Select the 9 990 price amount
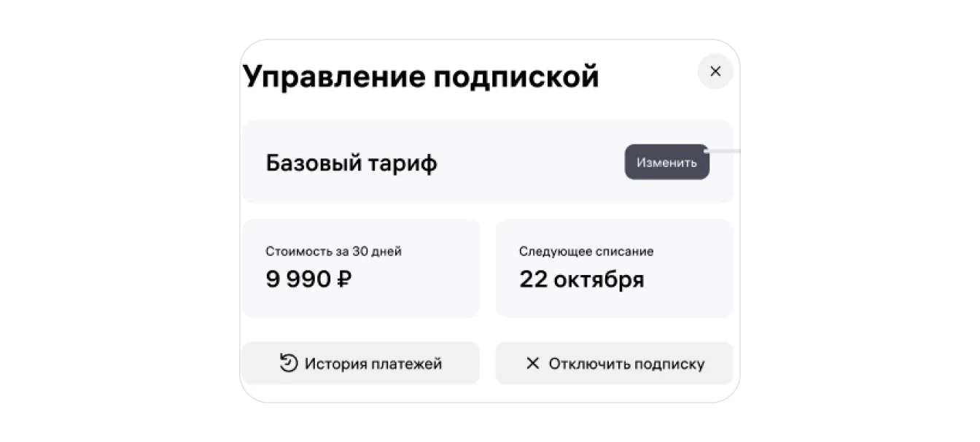 coord(299,279)
